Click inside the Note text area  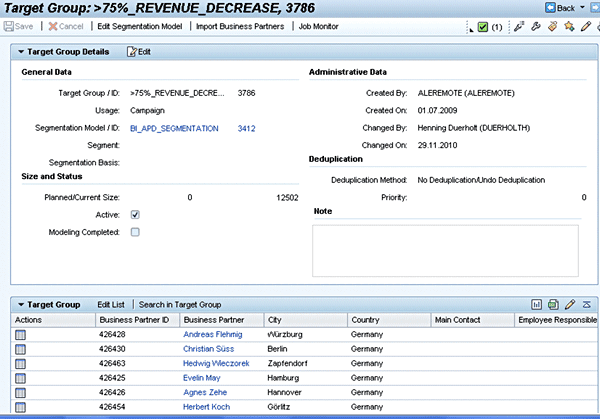pyautogui.click(x=445, y=249)
